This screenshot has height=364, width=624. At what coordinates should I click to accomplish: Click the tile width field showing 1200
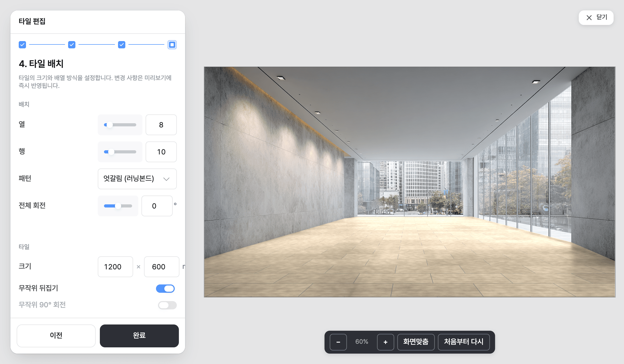click(115, 267)
